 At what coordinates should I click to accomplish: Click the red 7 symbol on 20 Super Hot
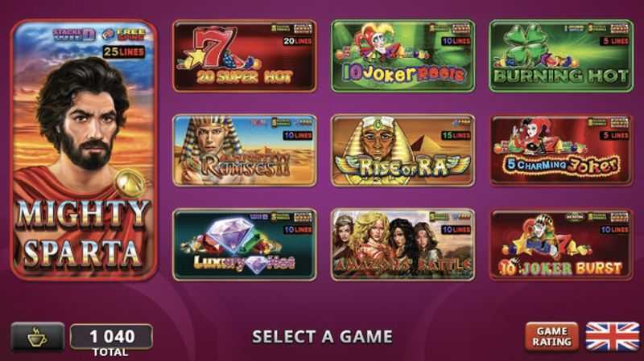tap(215, 46)
